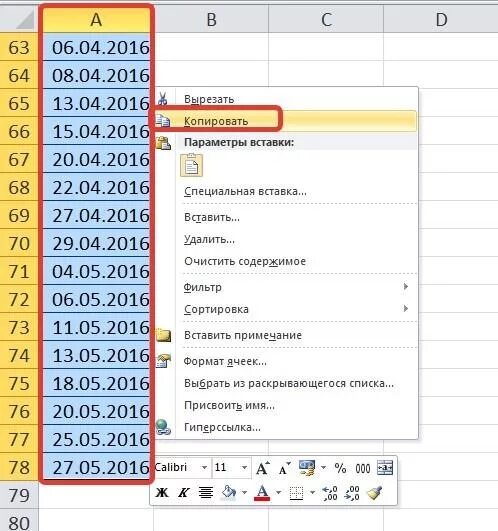Apply accounting number format in the mini toolbar

307,468
